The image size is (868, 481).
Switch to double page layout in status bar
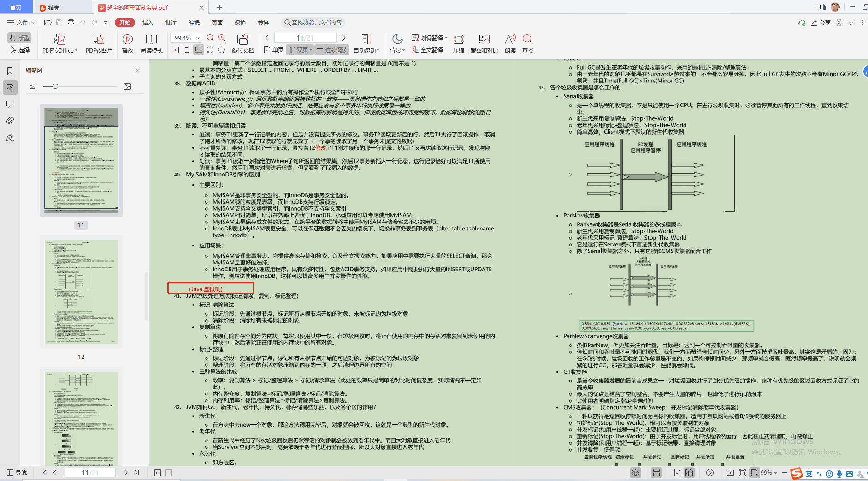pos(689,473)
